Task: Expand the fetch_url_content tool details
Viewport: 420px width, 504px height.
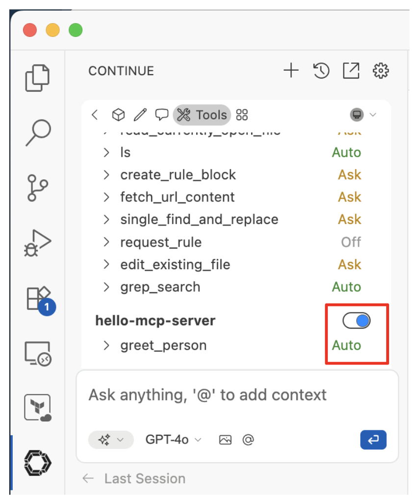Action: 106,197
